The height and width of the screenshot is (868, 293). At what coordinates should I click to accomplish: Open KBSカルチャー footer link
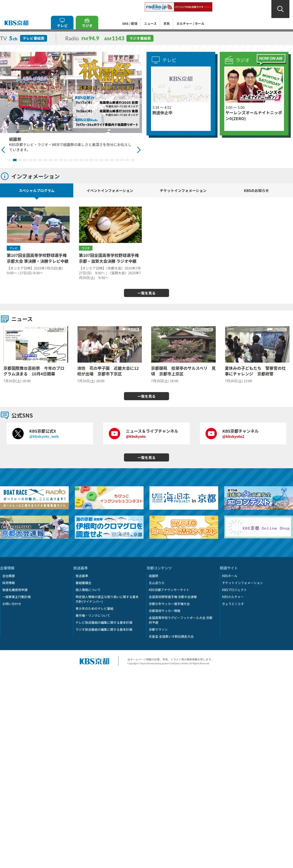233,597
